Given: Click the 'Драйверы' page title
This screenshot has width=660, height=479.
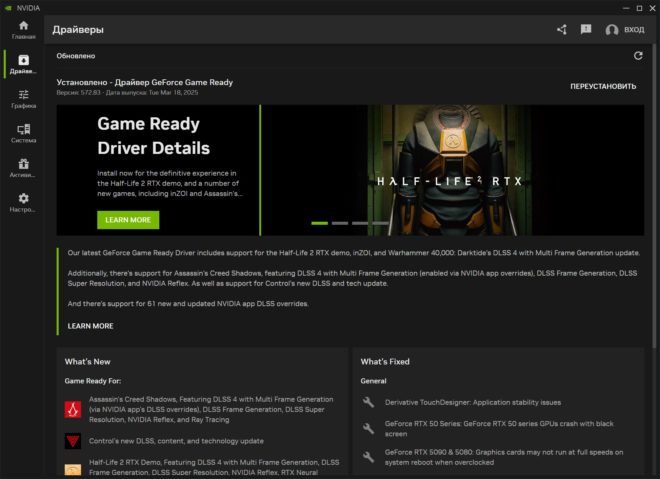Looking at the screenshot, I should (x=78, y=29).
